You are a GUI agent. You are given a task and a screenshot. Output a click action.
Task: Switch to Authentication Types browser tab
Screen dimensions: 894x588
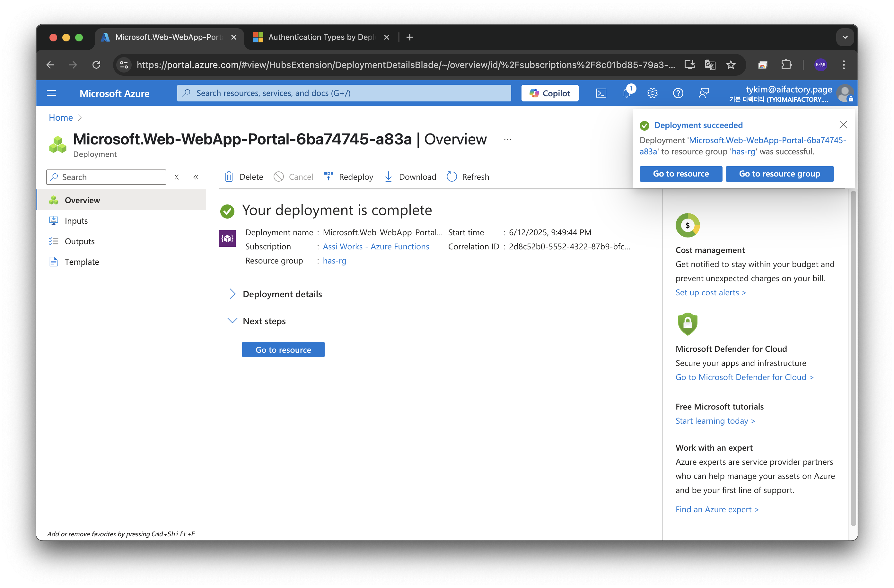point(321,37)
